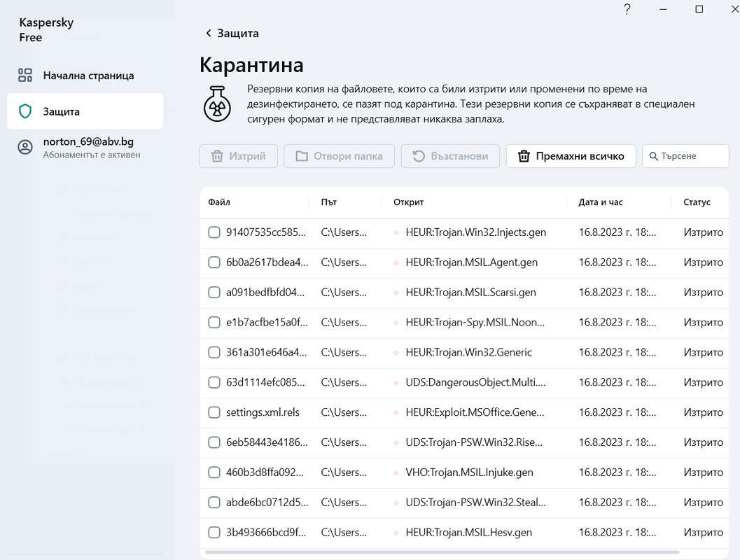Focus the Търсене search field
The width and height of the screenshot is (740, 560).
[685, 156]
